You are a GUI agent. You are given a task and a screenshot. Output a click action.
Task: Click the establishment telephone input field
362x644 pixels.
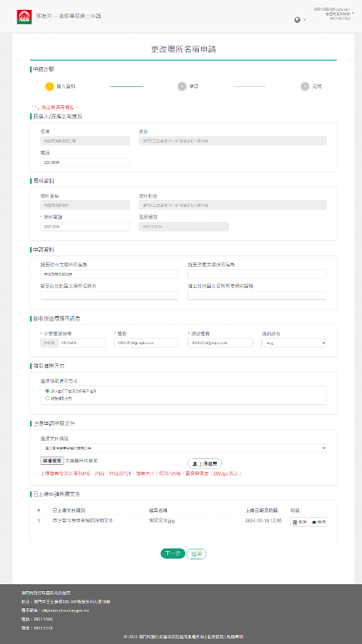85,227
